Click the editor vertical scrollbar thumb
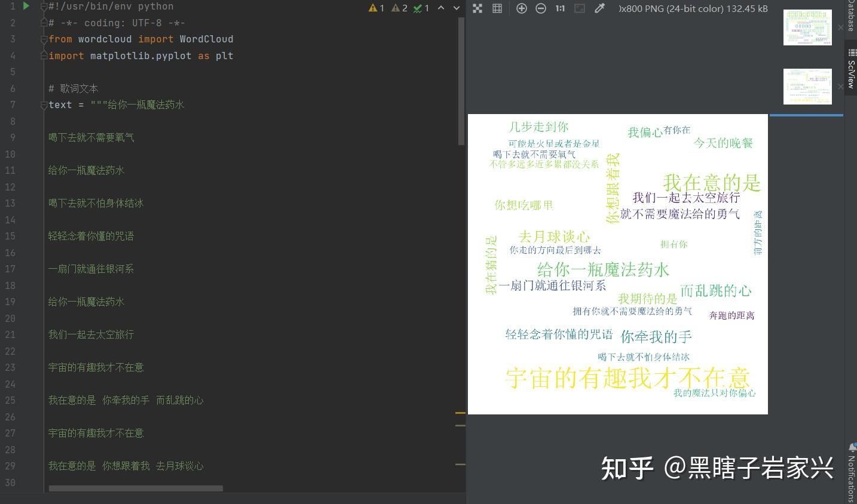Screen dimensions: 857x504 click(461, 81)
